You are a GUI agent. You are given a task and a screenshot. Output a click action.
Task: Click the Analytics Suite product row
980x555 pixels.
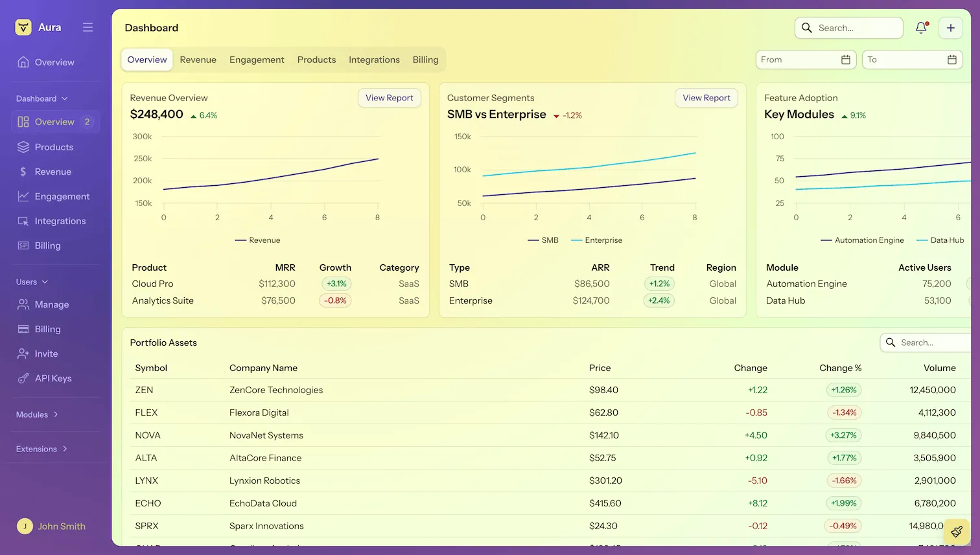pyautogui.click(x=275, y=300)
